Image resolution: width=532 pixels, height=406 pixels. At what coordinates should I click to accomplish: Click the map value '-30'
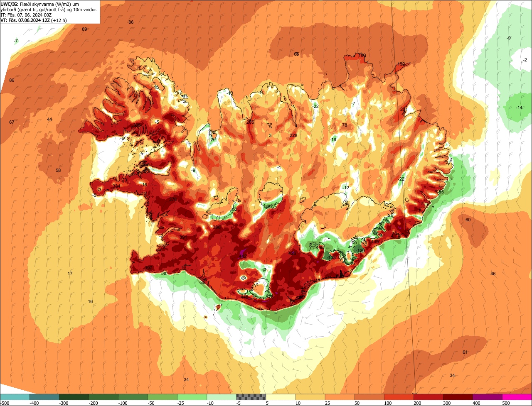[164, 274]
